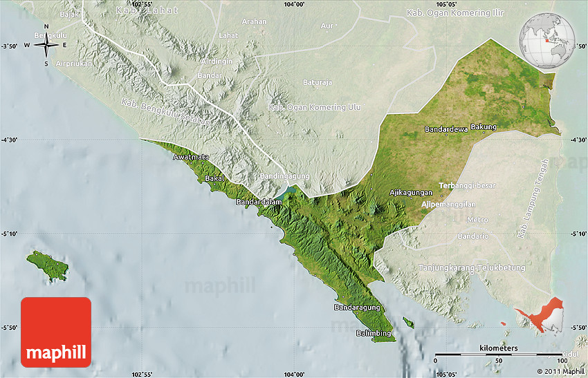Click the Baturaja town label
This screenshot has width=588, height=378.
tap(316, 82)
